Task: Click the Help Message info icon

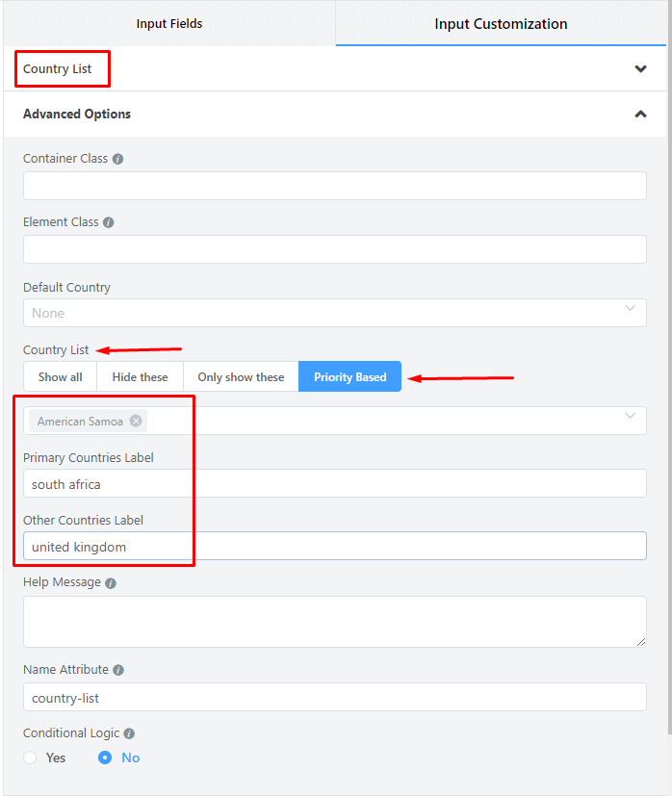Action: click(111, 583)
